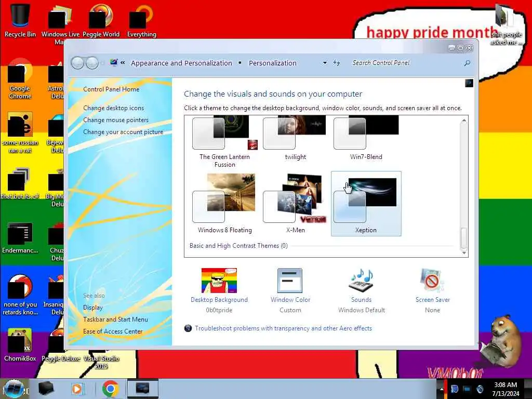
Task: Open Control Panel Home link
Action: coord(111,89)
